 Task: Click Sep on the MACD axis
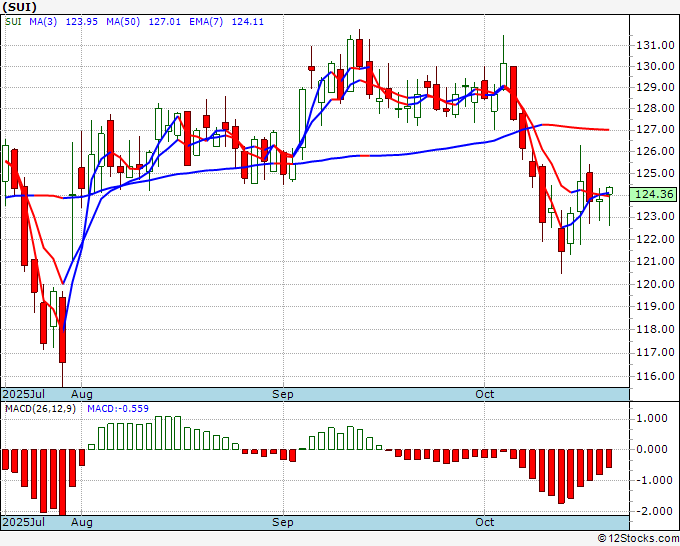(283, 522)
